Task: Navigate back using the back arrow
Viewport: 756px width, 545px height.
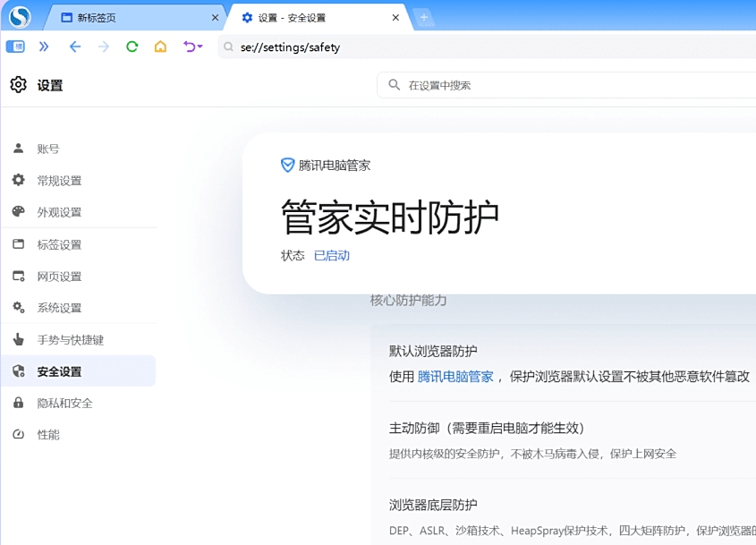Action: pos(75,47)
